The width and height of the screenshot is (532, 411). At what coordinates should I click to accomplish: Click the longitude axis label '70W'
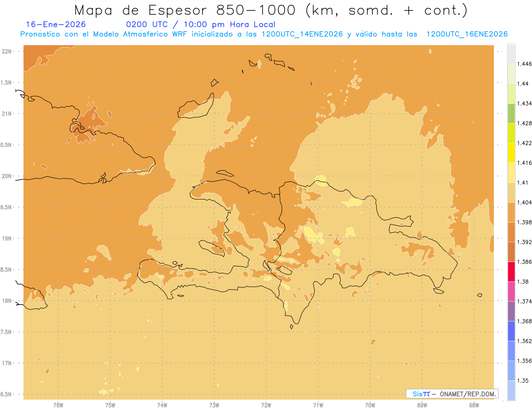click(x=370, y=405)
